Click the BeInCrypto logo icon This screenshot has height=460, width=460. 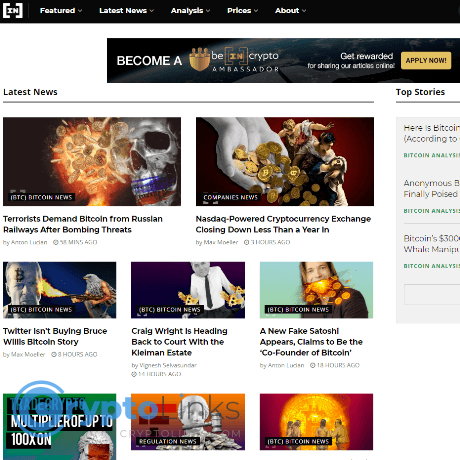click(13, 10)
